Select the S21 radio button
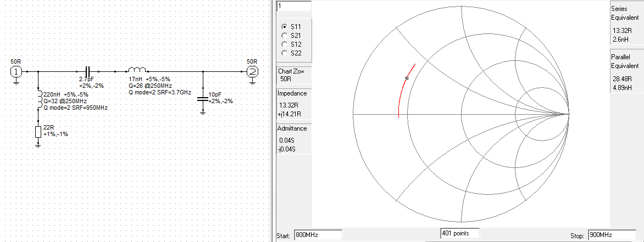The image size is (644, 242). [x=284, y=35]
